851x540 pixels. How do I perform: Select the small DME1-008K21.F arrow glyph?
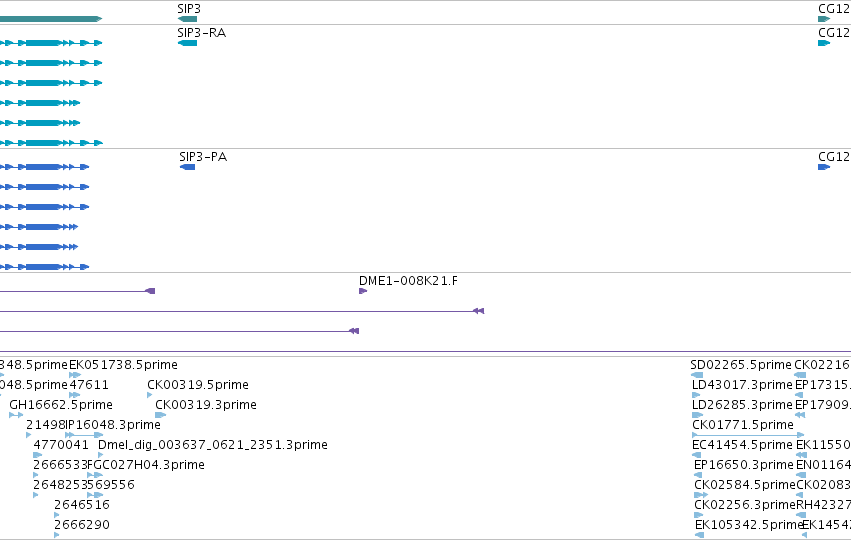[363, 291]
